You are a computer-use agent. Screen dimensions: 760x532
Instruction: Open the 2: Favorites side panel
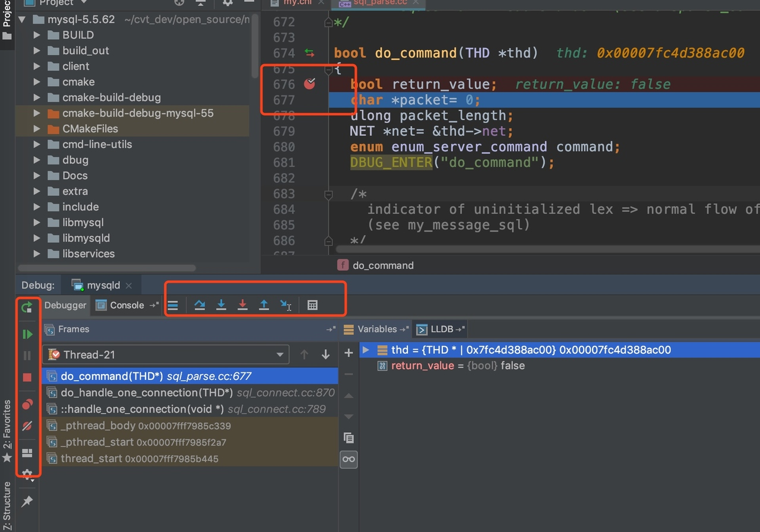click(7, 431)
